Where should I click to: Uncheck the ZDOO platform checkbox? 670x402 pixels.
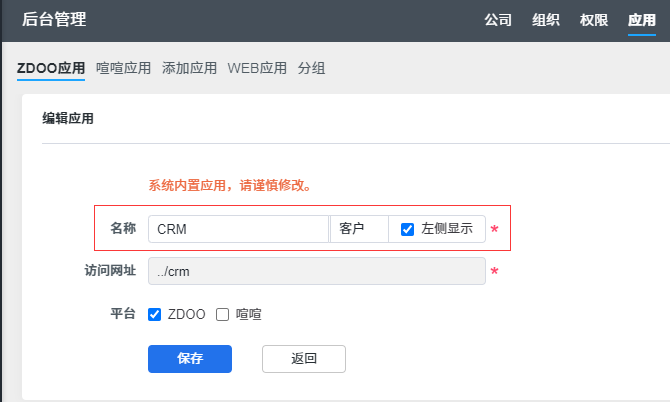[x=154, y=314]
